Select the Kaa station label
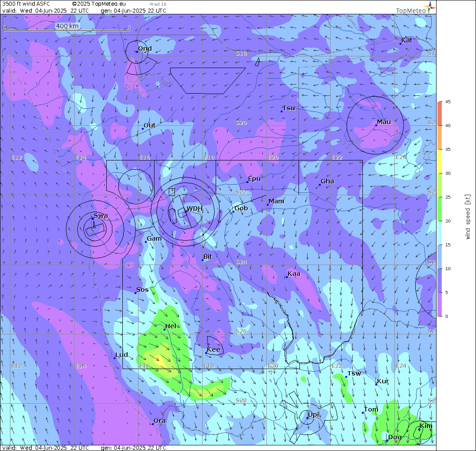 pos(294,274)
